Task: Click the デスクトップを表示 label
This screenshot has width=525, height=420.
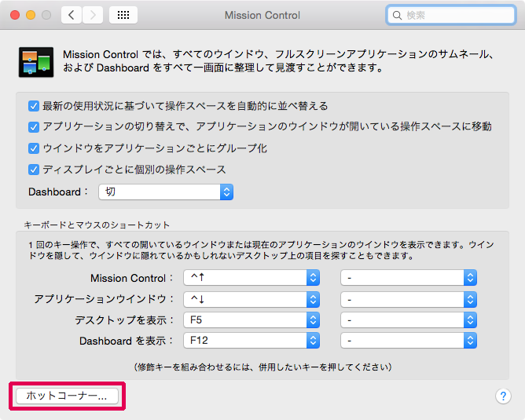Action: pyautogui.click(x=124, y=320)
